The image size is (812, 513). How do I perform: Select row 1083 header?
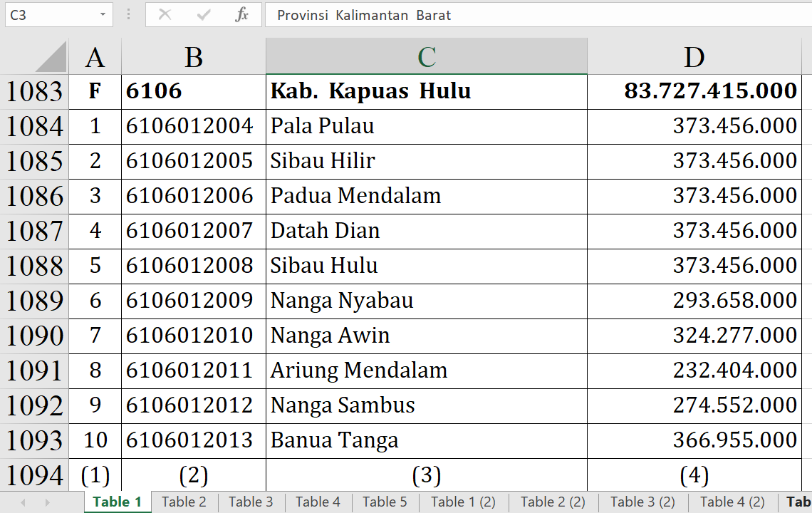click(34, 92)
